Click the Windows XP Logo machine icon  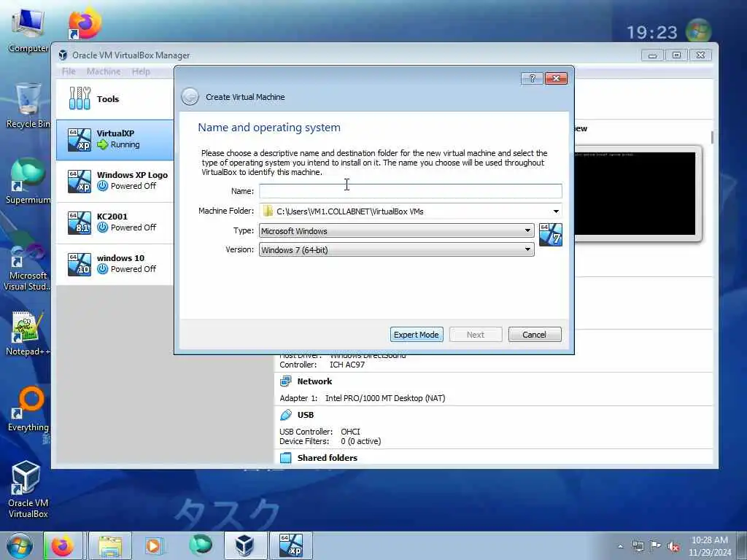pyautogui.click(x=79, y=181)
